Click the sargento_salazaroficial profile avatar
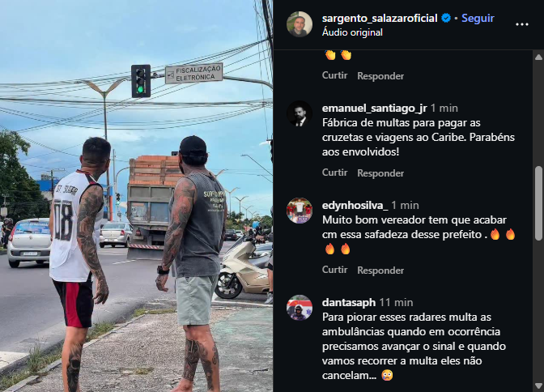This screenshot has width=544, height=392. pyautogui.click(x=300, y=24)
